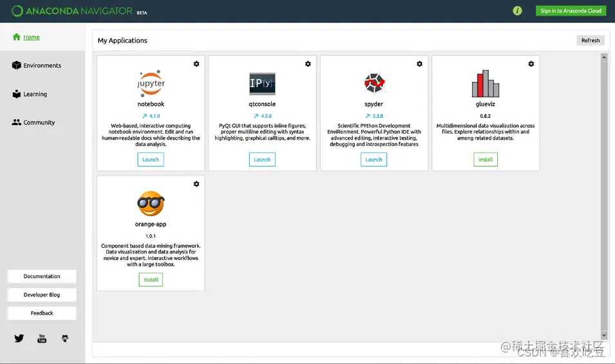Open settings gear on spyder card
Viewport: 615px width, 364px height.
point(419,64)
